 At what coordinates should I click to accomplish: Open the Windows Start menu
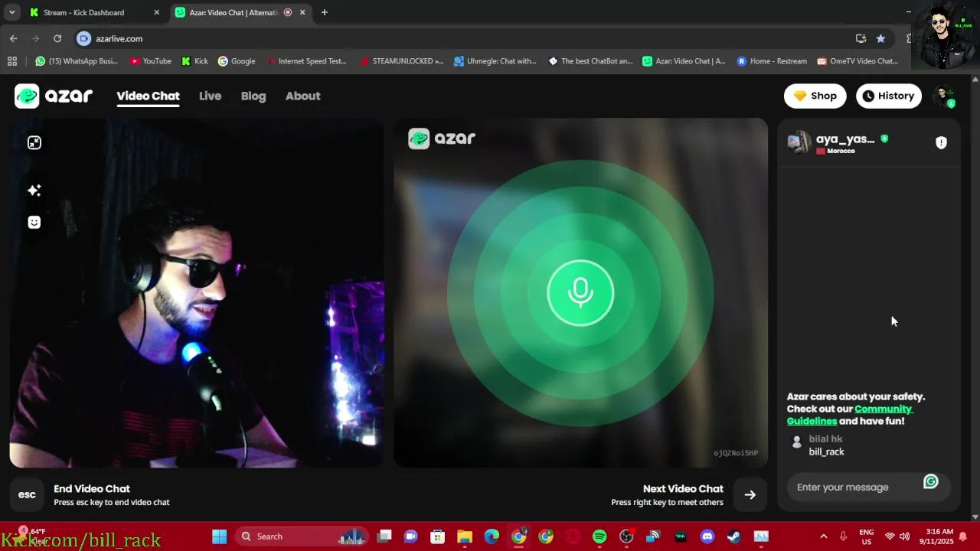pos(219,536)
